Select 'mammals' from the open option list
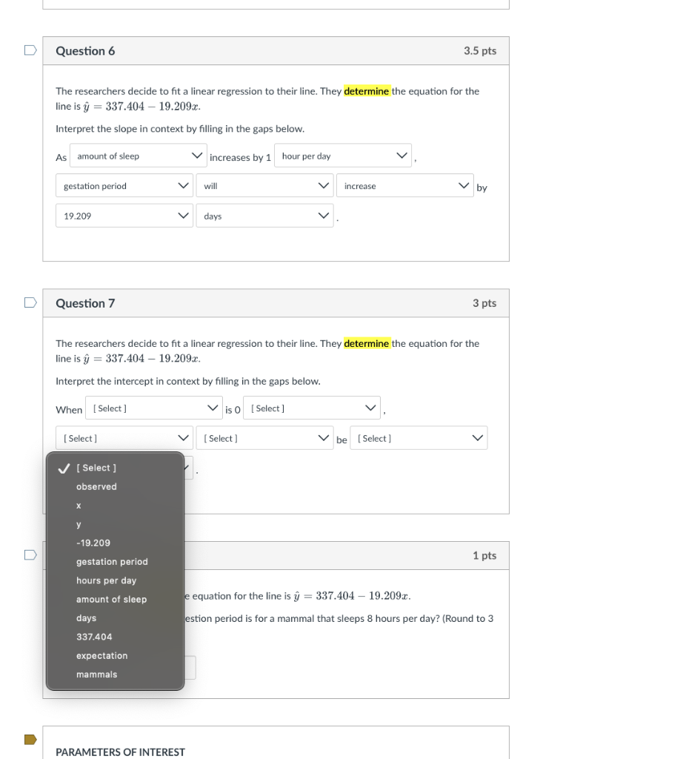 (x=115, y=675)
